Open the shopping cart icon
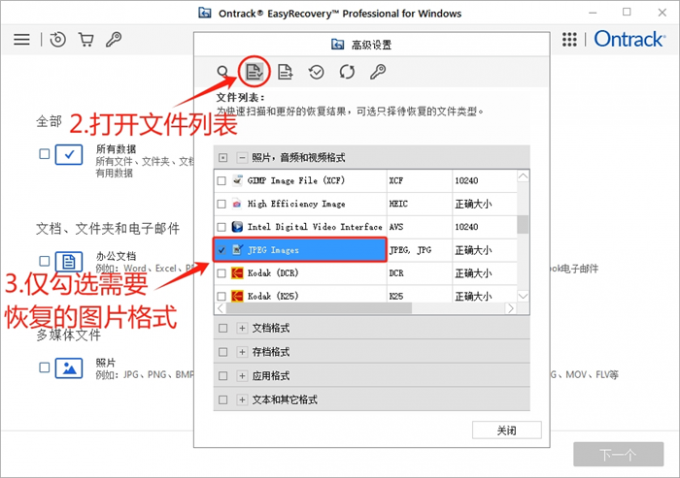The width and height of the screenshot is (680, 478). click(86, 39)
